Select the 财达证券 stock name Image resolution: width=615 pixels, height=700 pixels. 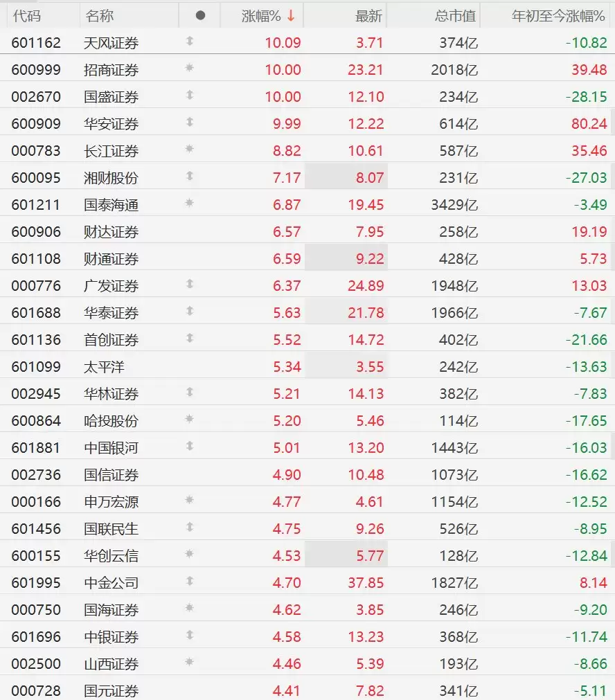(x=112, y=232)
